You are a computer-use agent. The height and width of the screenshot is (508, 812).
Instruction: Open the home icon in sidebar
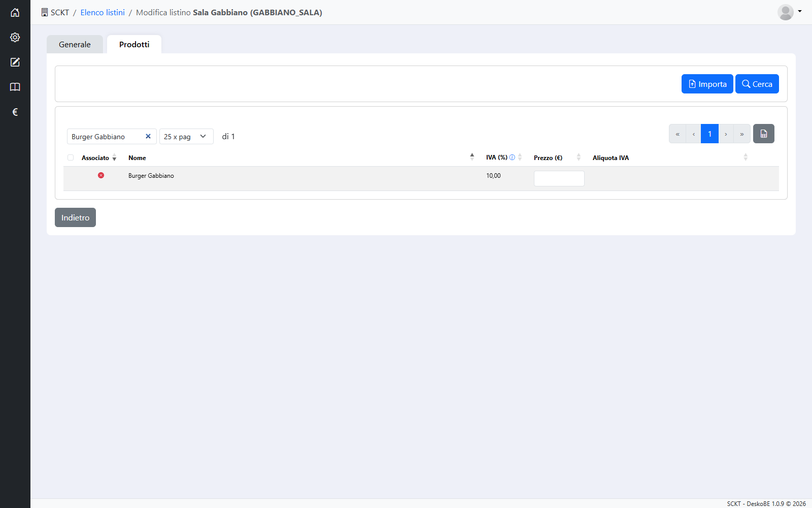[15, 13]
